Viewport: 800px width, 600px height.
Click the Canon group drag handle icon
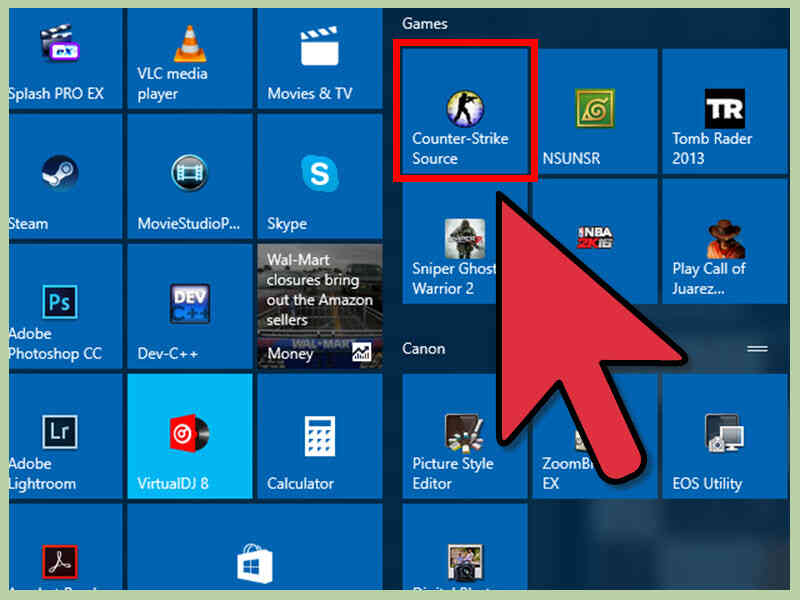pos(758,349)
